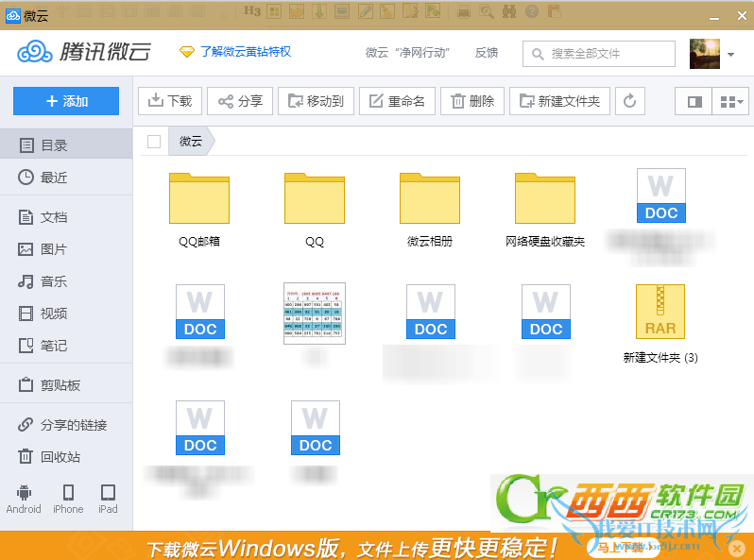This screenshot has height=560, width=754.
Task: Click the 下载 download toolbar button
Action: click(x=170, y=101)
